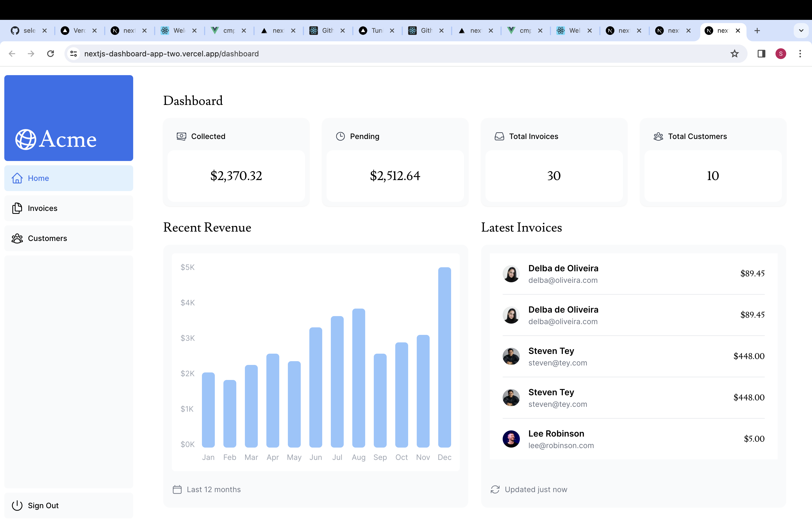Expand the tab search dropdown arrow
This screenshot has width=812, height=527.
[x=801, y=31]
